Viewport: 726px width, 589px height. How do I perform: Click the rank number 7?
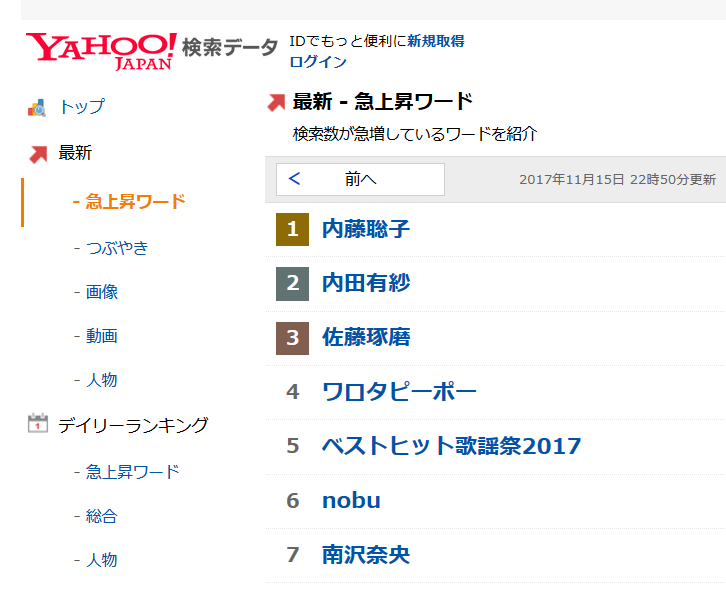pyautogui.click(x=293, y=555)
